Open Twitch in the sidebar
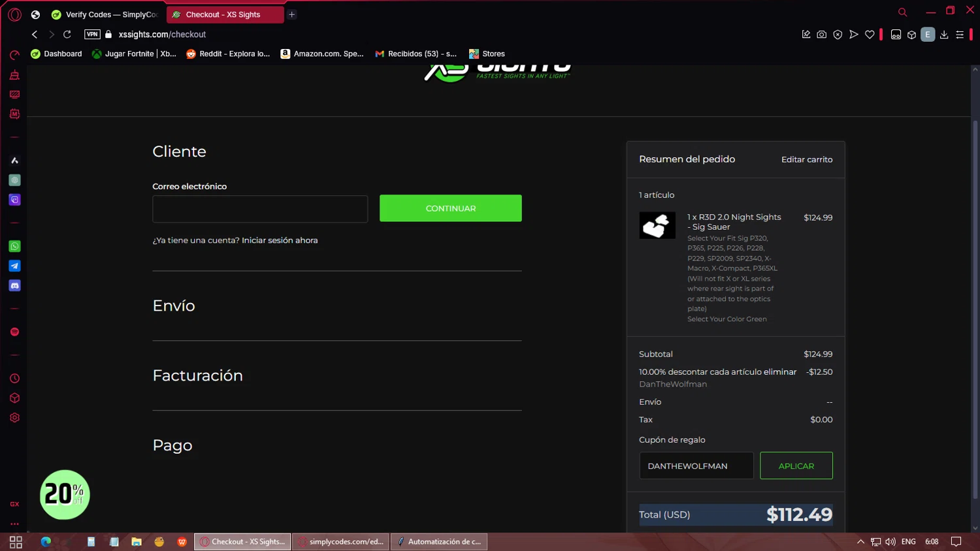Screen dimensions: 980x551 [x=14, y=200]
